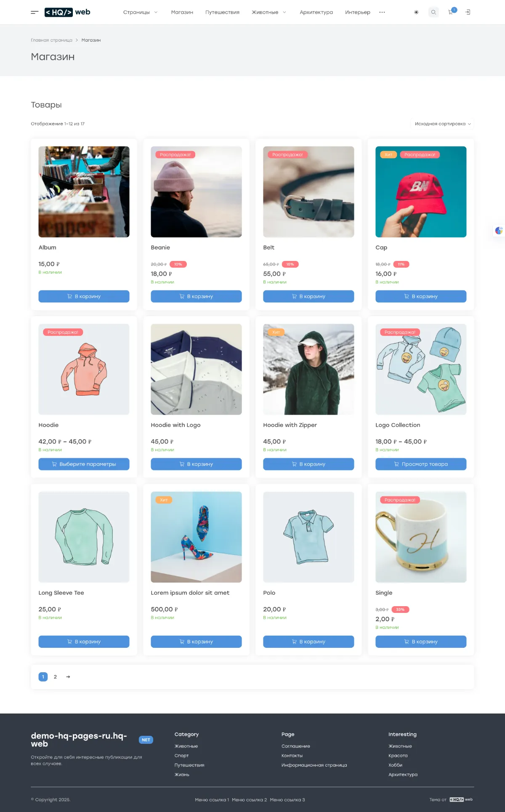Click the HQ web logo
The image size is (505, 812).
[67, 12]
